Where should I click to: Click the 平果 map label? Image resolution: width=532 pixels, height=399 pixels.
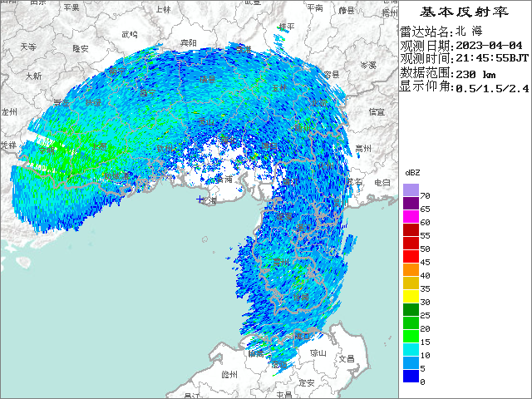click(71, 7)
